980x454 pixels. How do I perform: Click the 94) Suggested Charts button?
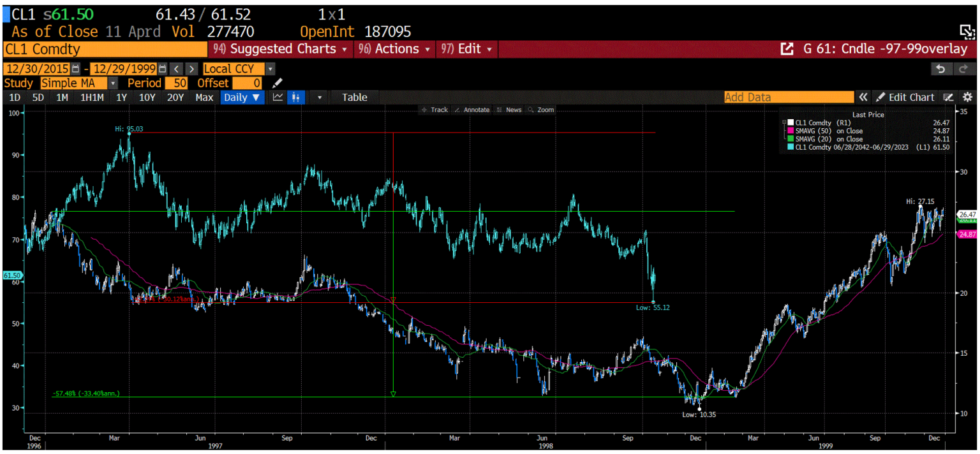281,48
